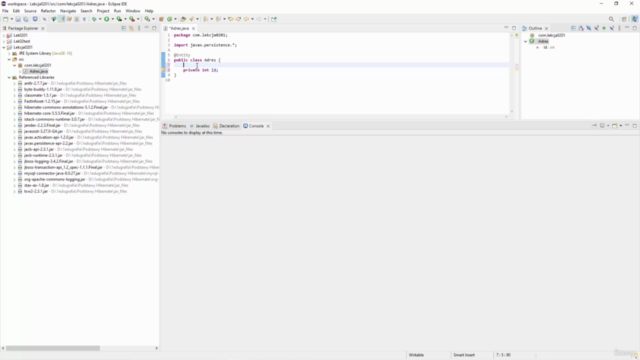Screen dimensions: 640x360
Task: Click Outline View Menu dots
Action: click(619, 28)
